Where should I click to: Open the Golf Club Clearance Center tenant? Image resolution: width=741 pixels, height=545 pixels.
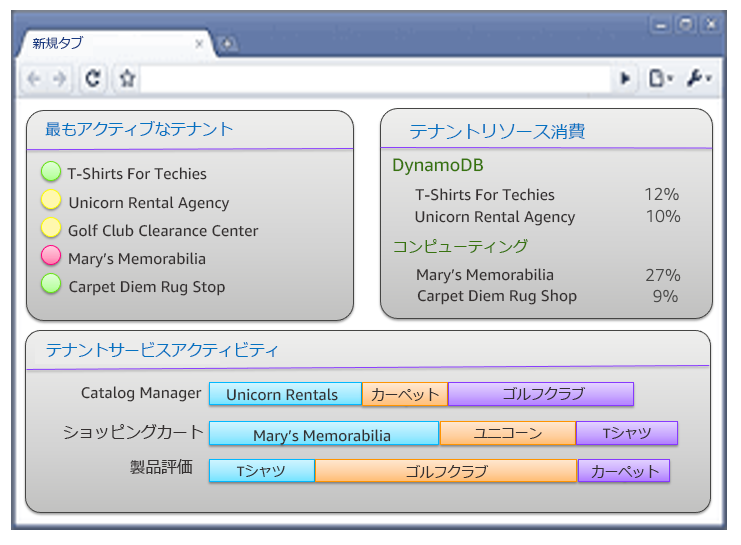click(x=163, y=231)
